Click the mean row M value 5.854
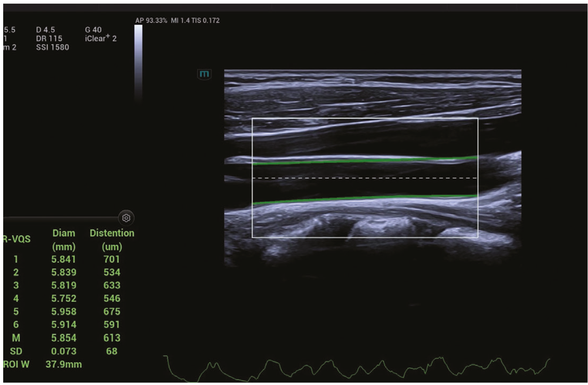 pyautogui.click(x=64, y=338)
